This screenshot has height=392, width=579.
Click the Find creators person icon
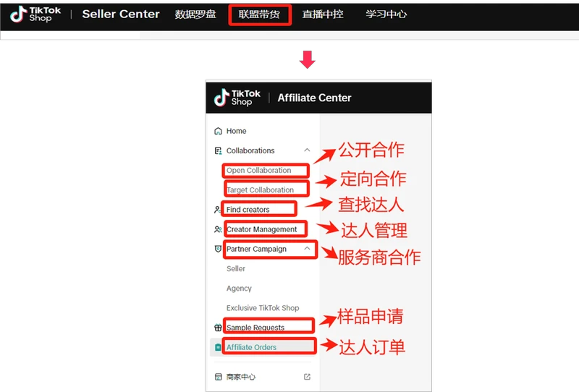[x=218, y=210]
